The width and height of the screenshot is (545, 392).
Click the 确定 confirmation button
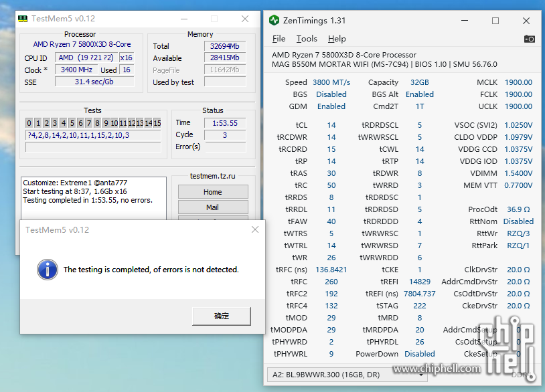222,316
